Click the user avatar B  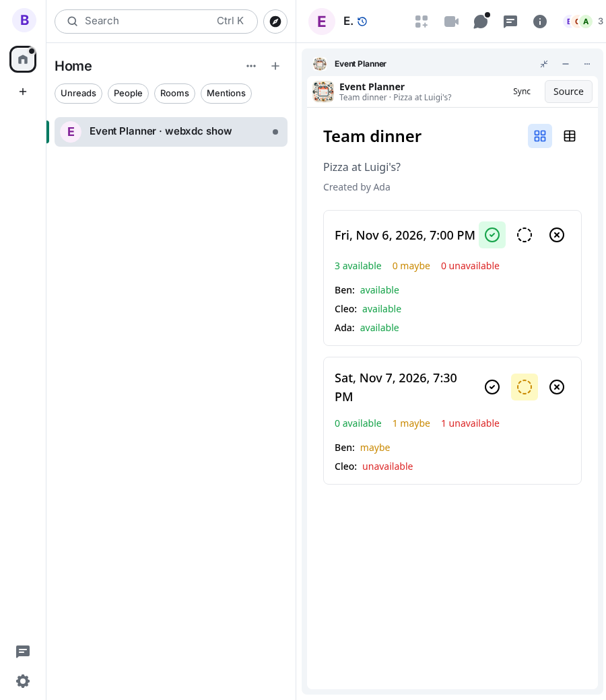(24, 20)
